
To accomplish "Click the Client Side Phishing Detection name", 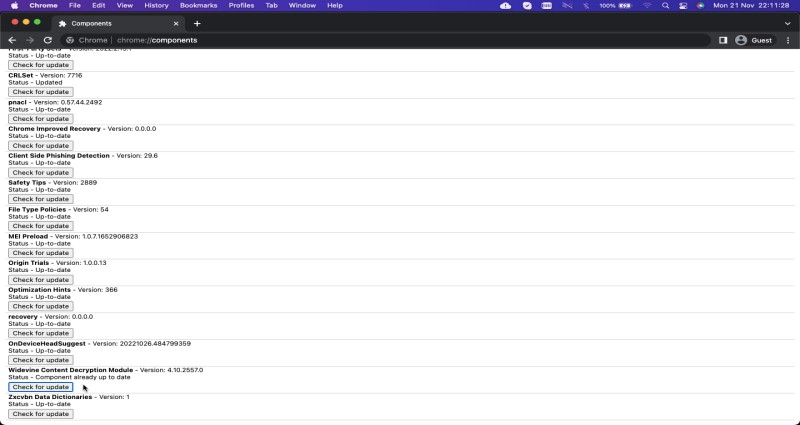I will coord(59,156).
